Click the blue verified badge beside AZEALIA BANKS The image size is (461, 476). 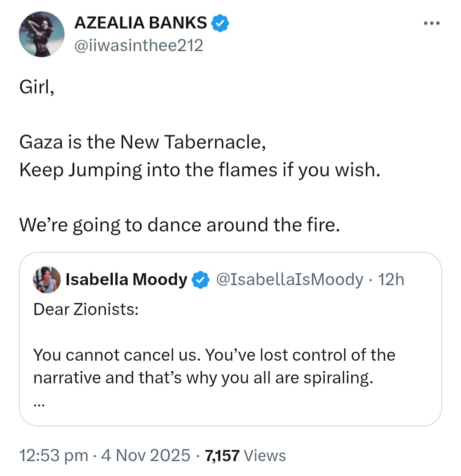[x=220, y=23]
